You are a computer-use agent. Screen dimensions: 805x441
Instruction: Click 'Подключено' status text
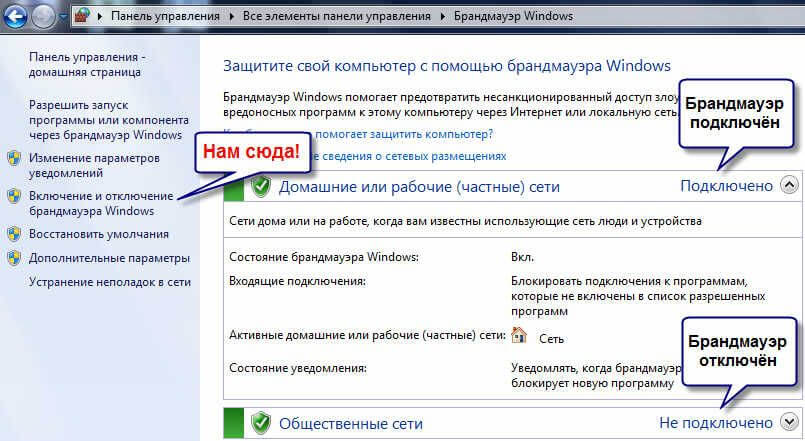726,186
